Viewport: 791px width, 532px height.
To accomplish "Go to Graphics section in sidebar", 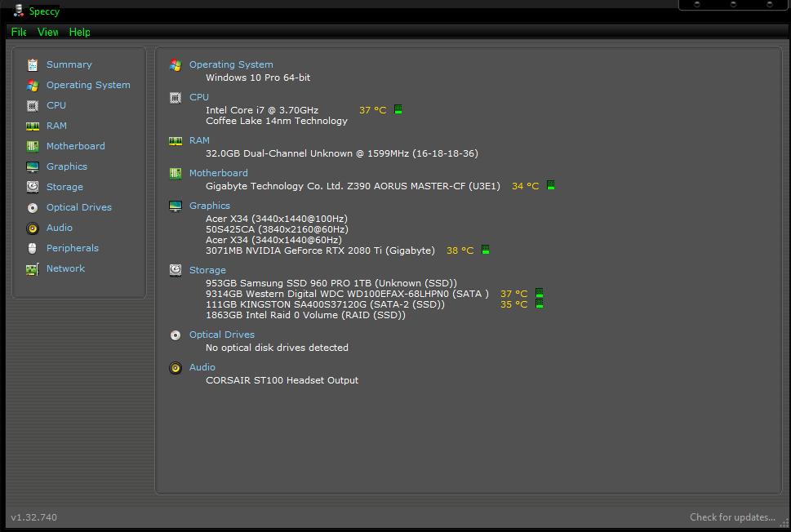I will tap(67, 166).
